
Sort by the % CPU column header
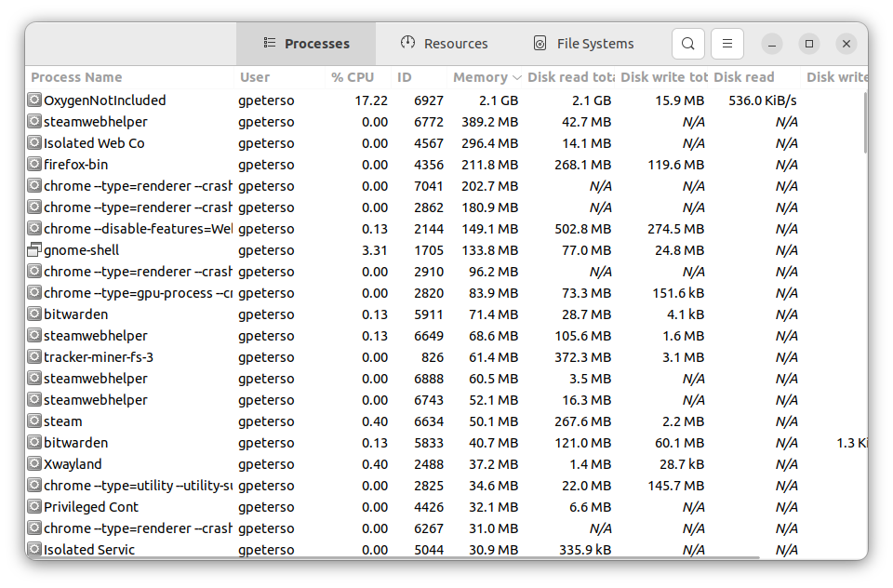click(x=352, y=77)
